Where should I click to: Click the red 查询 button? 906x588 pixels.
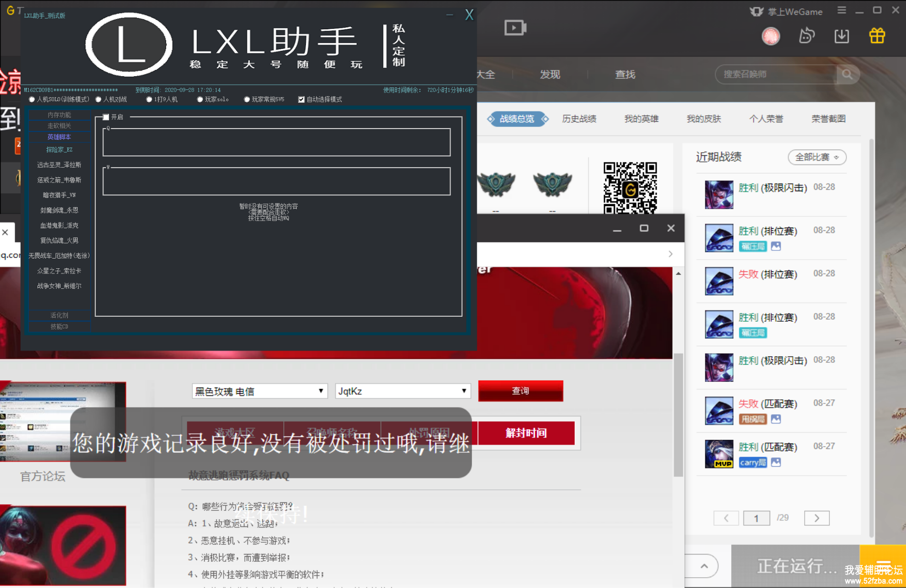520,391
